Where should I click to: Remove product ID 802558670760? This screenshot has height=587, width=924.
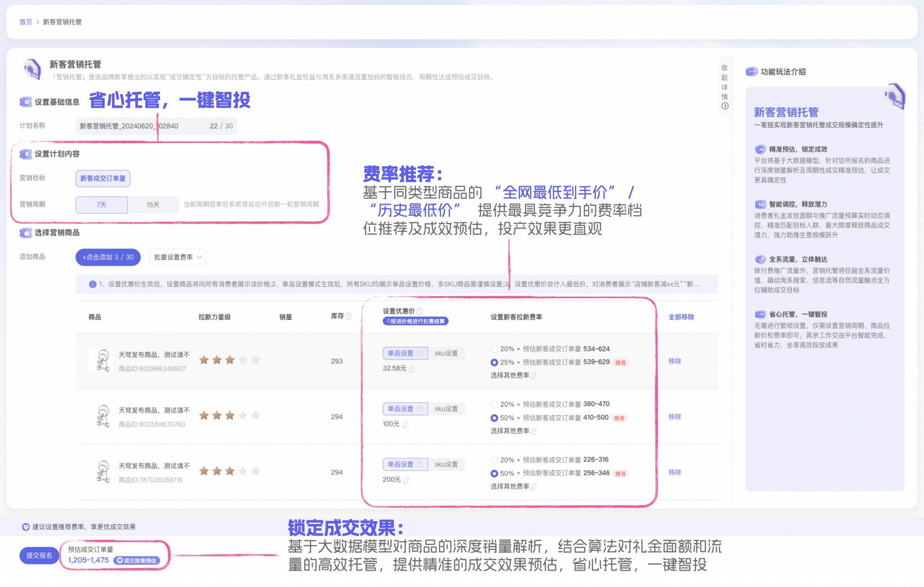click(x=675, y=417)
